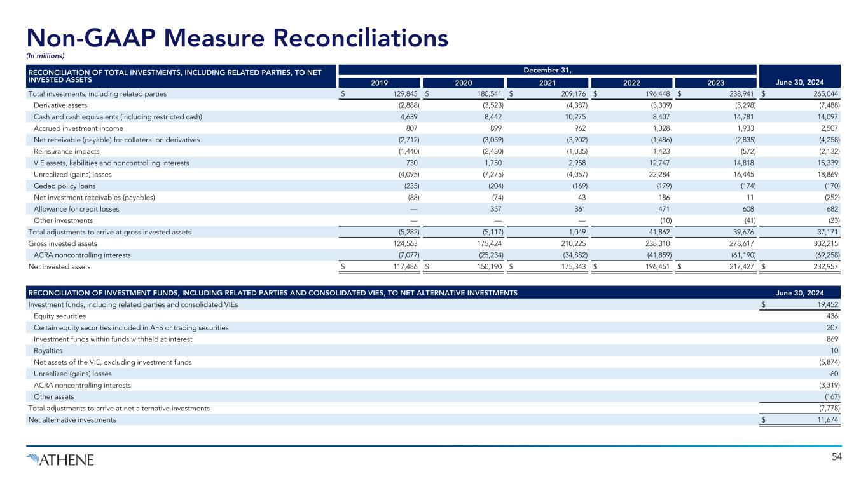868x488 pixels.
Task: Click the Derivative assets row label
Action: click(64, 105)
